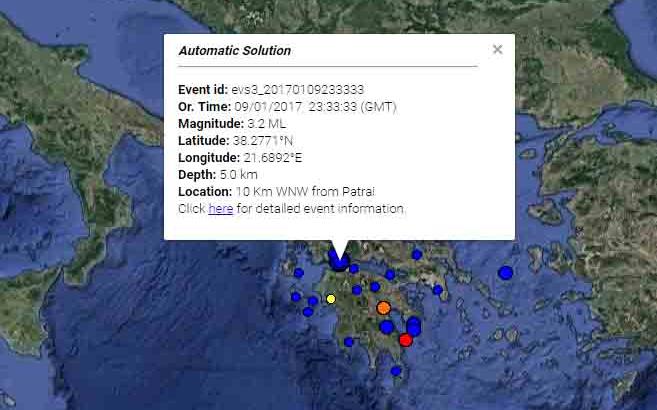657x410 pixels.
Task: Click the event id 'evs3_20170109233333'
Action: tap(297, 90)
